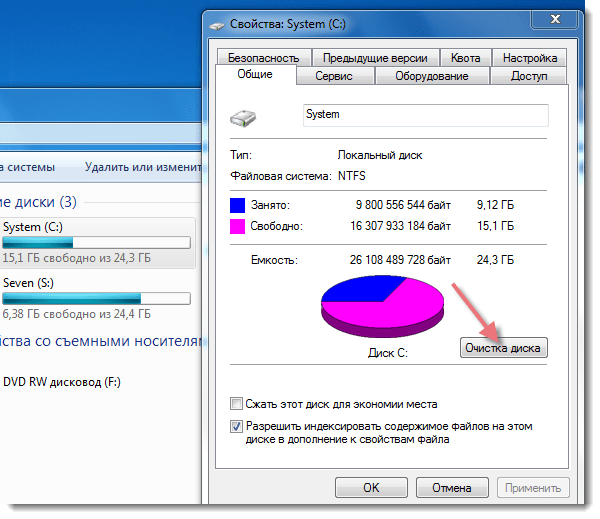Switch to the Доступ tab
The width and height of the screenshot is (600, 519).
click(529, 76)
